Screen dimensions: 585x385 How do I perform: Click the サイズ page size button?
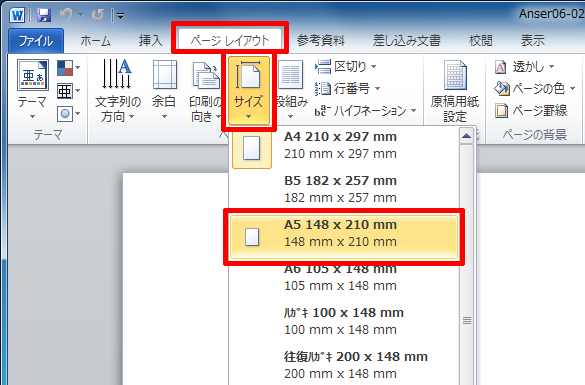(x=248, y=90)
